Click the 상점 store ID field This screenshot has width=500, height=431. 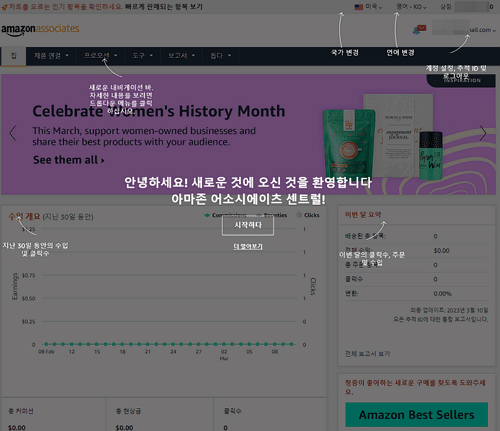pos(474,7)
